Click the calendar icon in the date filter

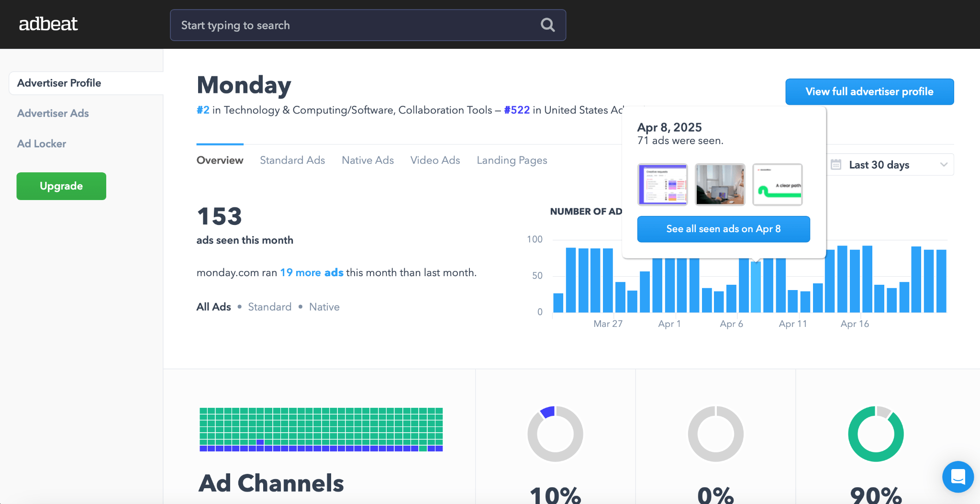tap(835, 164)
